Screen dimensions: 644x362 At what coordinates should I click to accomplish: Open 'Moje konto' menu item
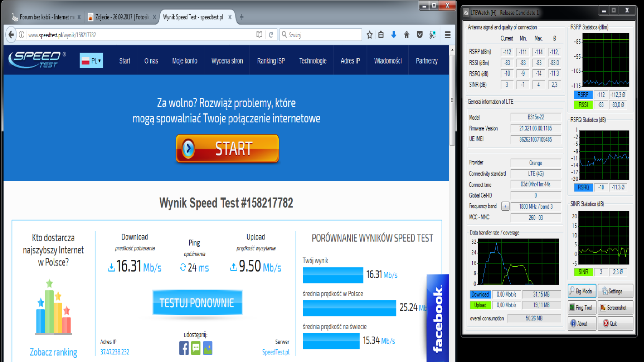pos(185,61)
